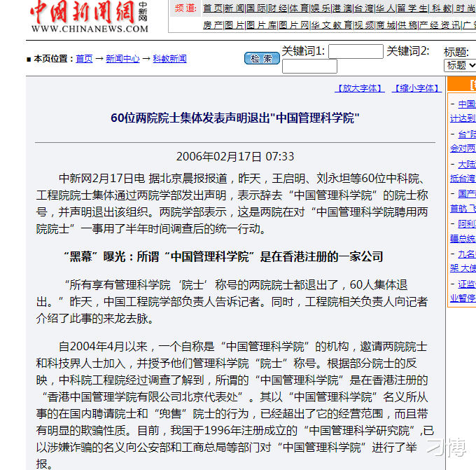Image resolution: width=476 pixels, height=470 pixels.
Task: Open the 供稿 channel link
Action: (407, 25)
